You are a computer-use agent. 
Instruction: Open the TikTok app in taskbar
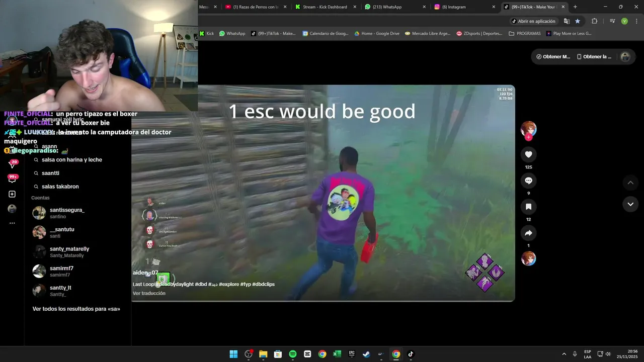[411, 354]
